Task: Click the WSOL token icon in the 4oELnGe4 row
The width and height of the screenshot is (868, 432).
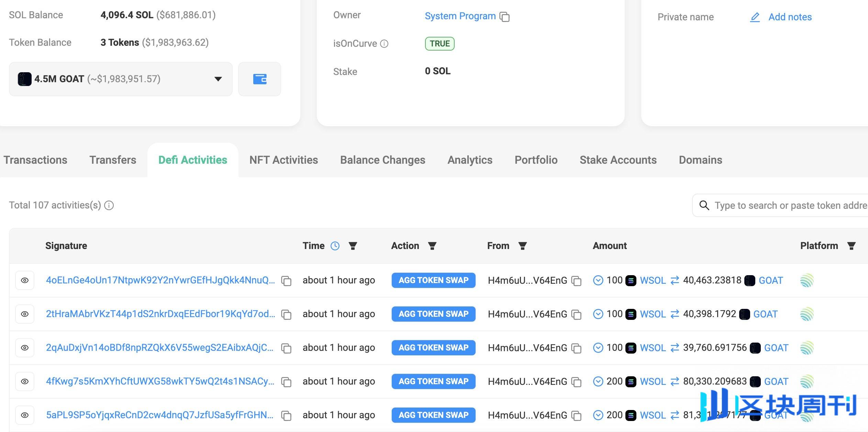Action: pyautogui.click(x=631, y=281)
